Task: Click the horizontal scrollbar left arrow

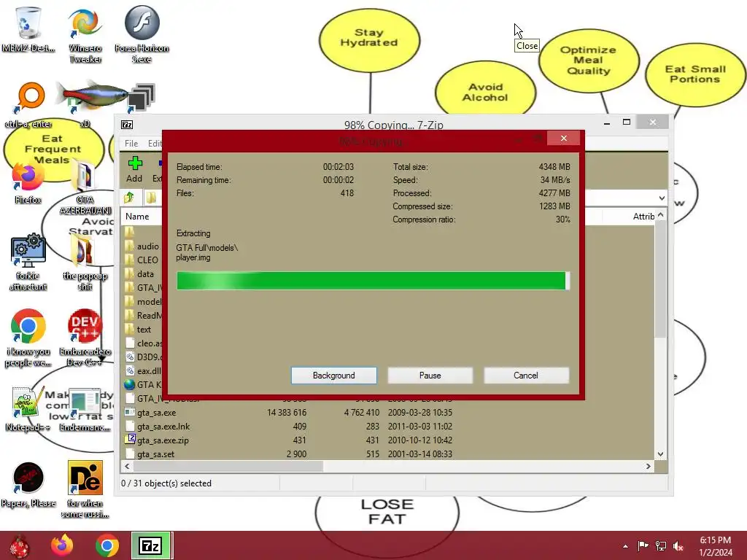Action: pos(127,466)
